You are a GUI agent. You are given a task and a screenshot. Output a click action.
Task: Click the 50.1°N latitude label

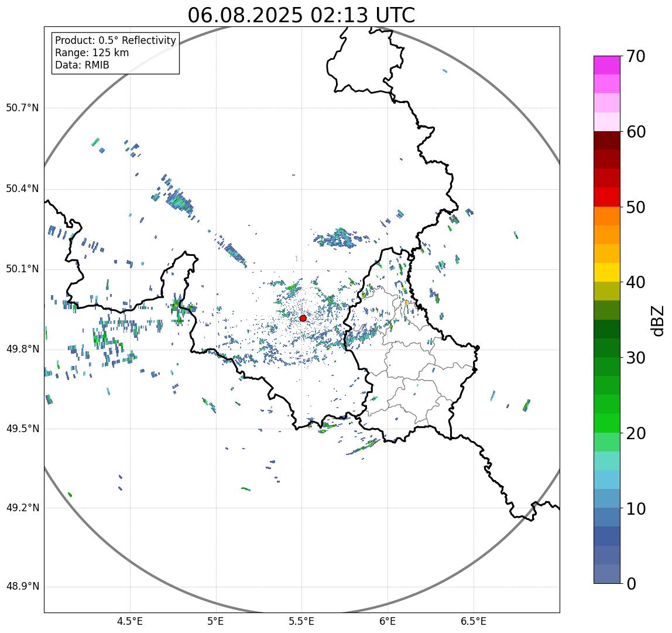coord(22,269)
